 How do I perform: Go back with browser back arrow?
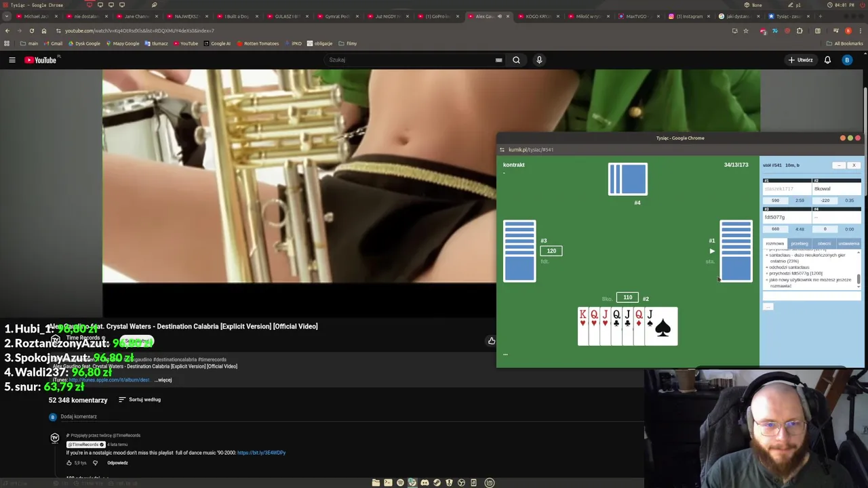[x=7, y=30]
